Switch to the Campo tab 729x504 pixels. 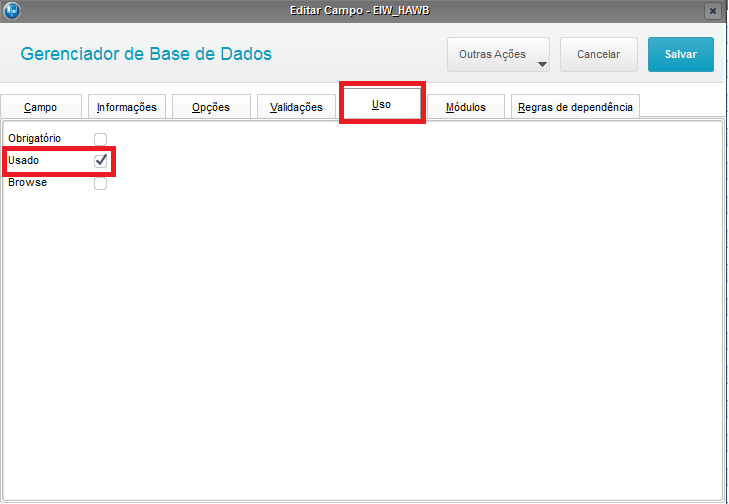[x=41, y=107]
